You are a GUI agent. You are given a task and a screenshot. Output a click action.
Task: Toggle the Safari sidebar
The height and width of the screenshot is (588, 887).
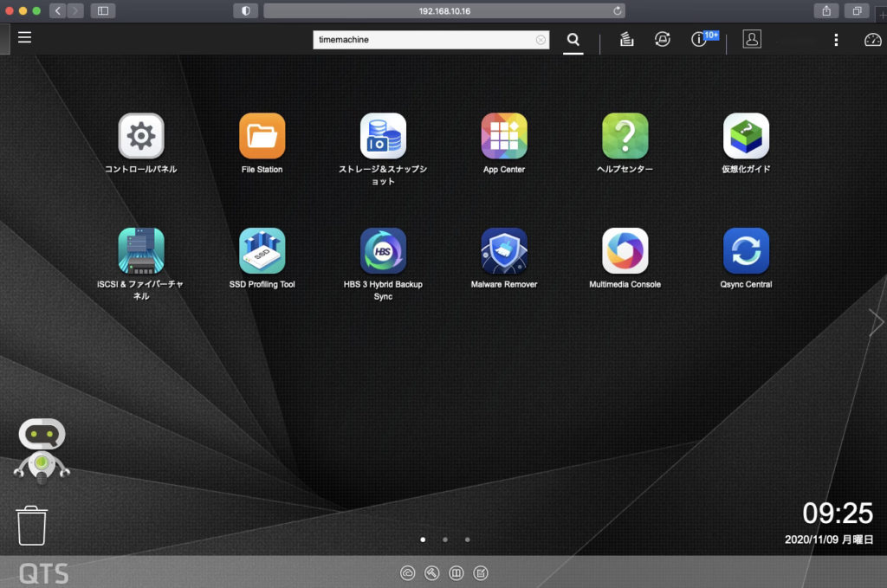click(x=103, y=10)
